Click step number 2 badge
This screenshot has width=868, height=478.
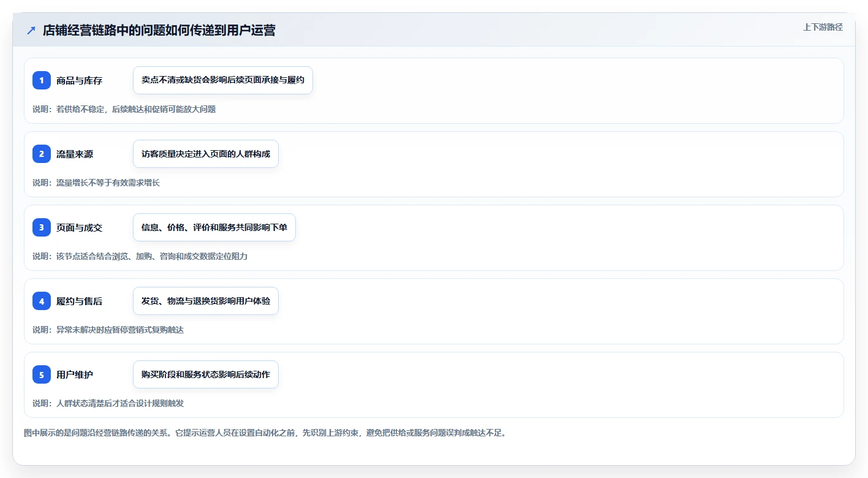coord(42,154)
